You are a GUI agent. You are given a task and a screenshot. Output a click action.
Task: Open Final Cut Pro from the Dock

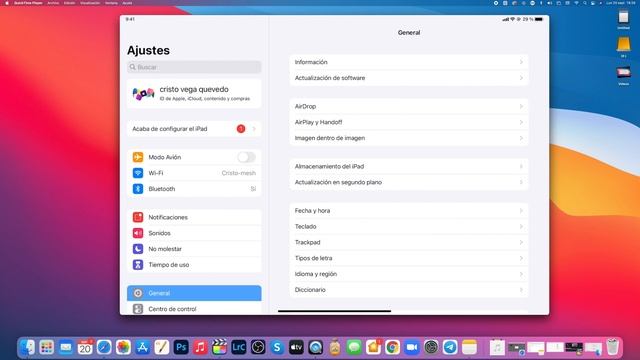coord(220,347)
